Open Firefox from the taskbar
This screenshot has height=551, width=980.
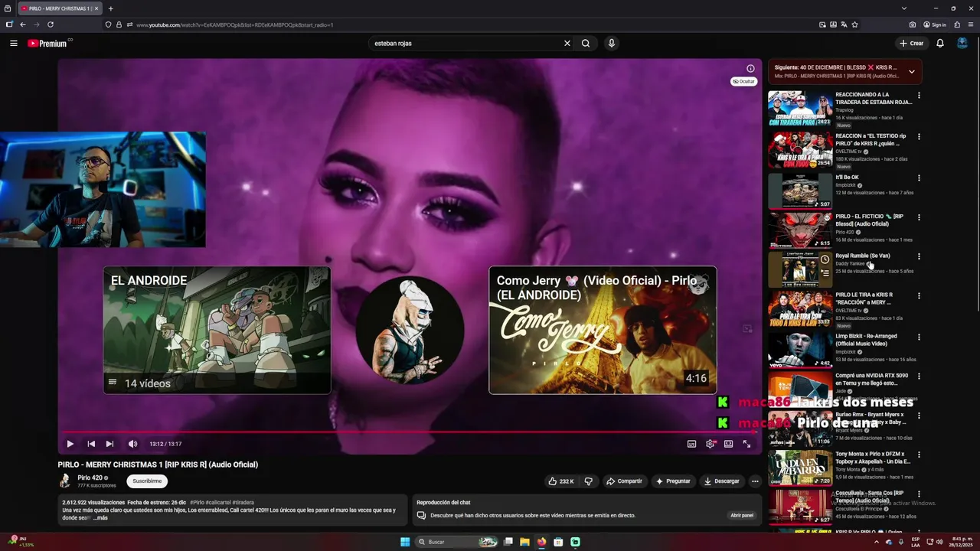click(x=541, y=542)
